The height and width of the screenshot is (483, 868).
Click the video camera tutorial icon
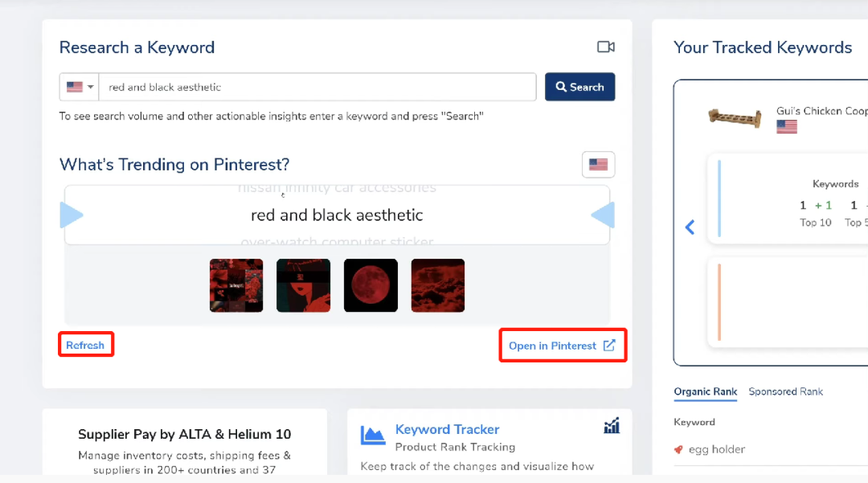coord(605,47)
